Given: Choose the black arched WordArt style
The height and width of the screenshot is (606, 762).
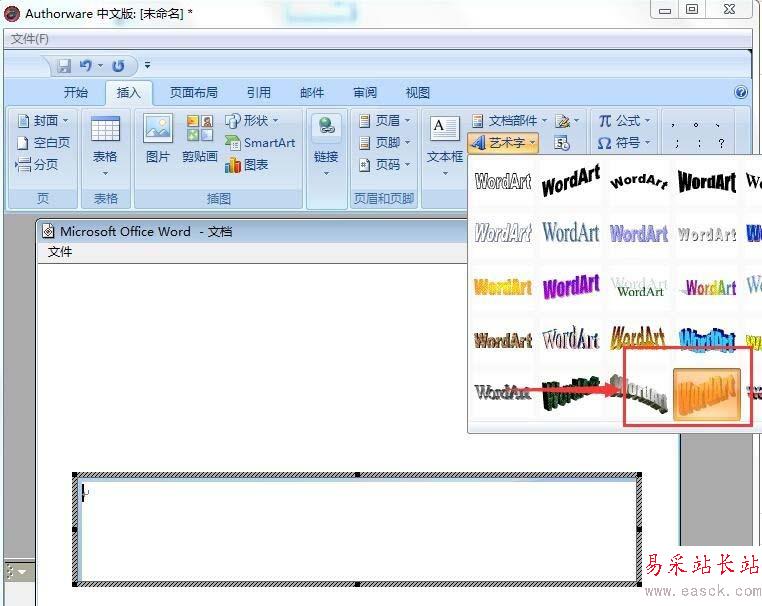Looking at the screenshot, I should [639, 181].
